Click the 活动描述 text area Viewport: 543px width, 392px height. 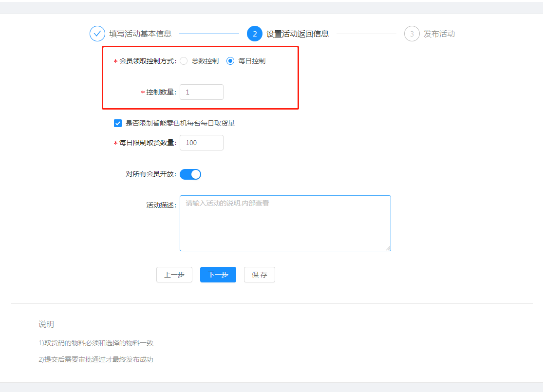tap(285, 223)
